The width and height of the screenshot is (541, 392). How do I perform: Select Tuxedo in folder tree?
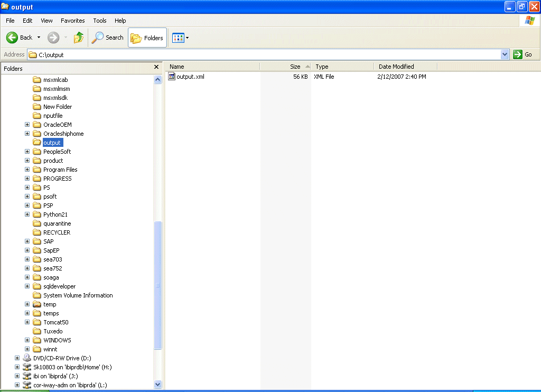click(x=53, y=331)
